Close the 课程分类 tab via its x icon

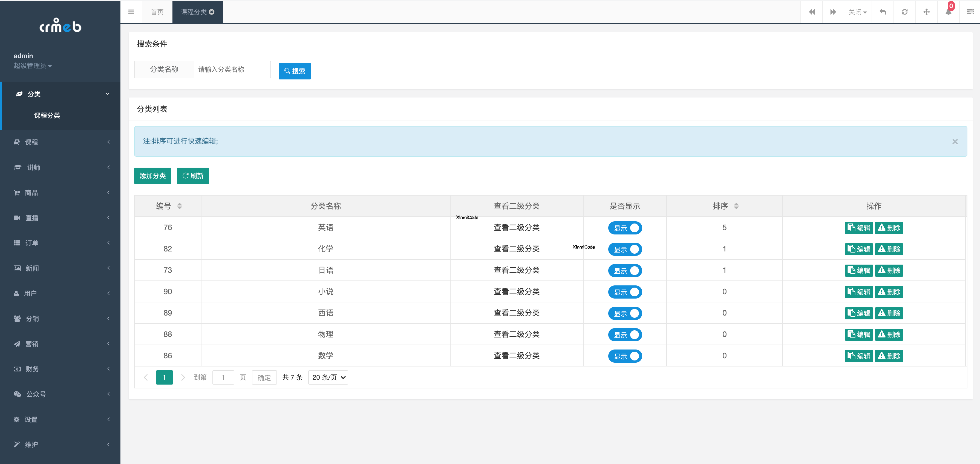pyautogui.click(x=212, y=12)
